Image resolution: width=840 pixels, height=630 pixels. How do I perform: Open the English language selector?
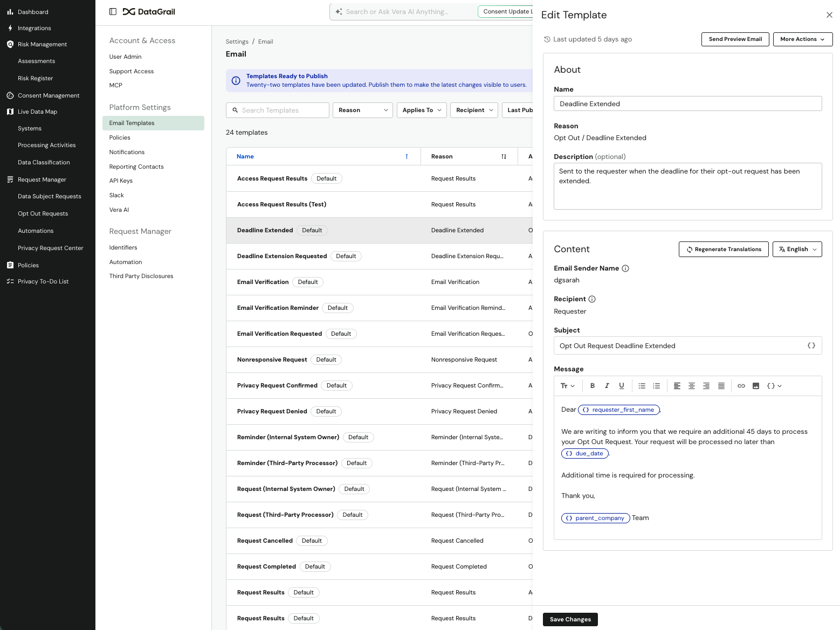[797, 249]
